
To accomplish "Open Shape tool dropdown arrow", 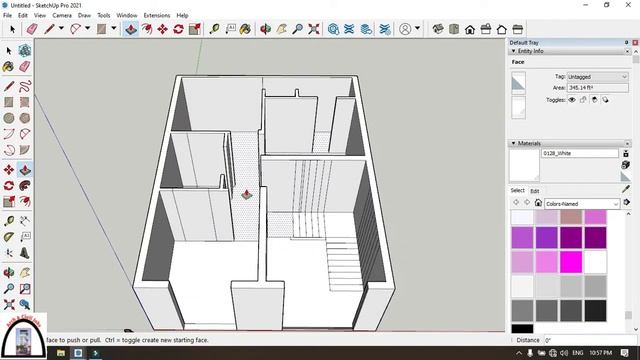I will tap(114, 28).
